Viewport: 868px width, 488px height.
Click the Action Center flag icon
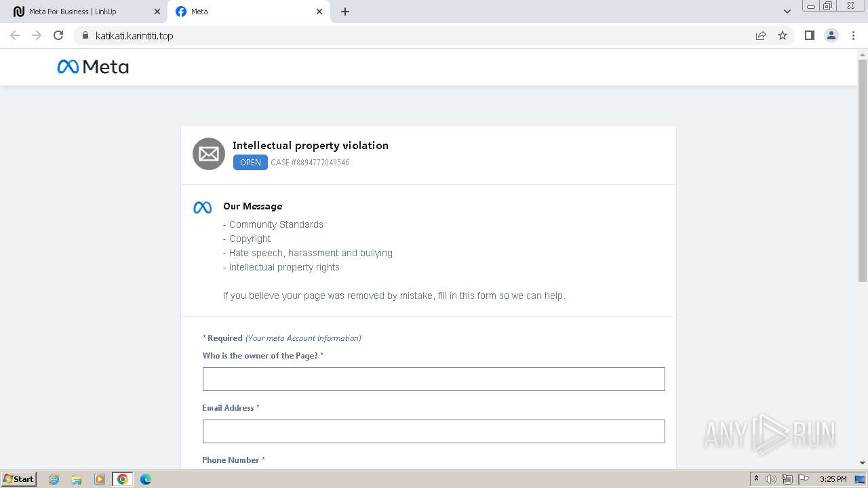point(804,479)
